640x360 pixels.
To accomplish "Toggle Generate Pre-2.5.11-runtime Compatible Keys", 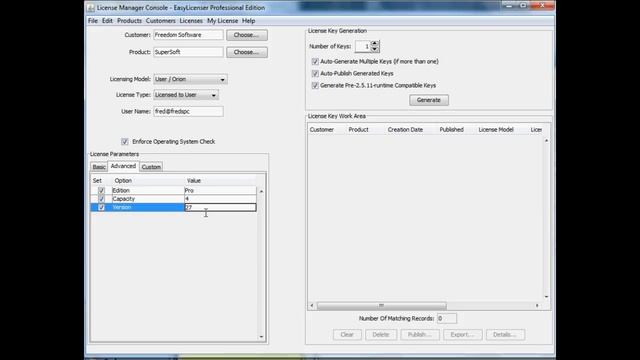I will pos(315,85).
